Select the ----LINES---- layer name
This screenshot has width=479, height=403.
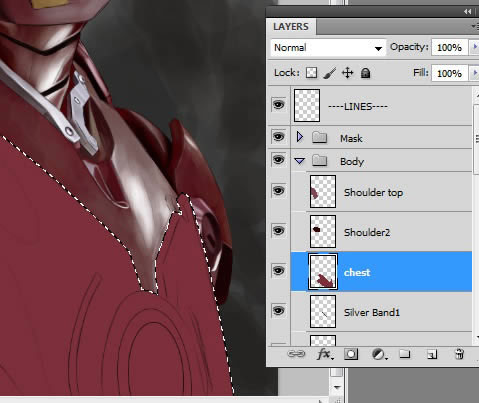coord(358,107)
